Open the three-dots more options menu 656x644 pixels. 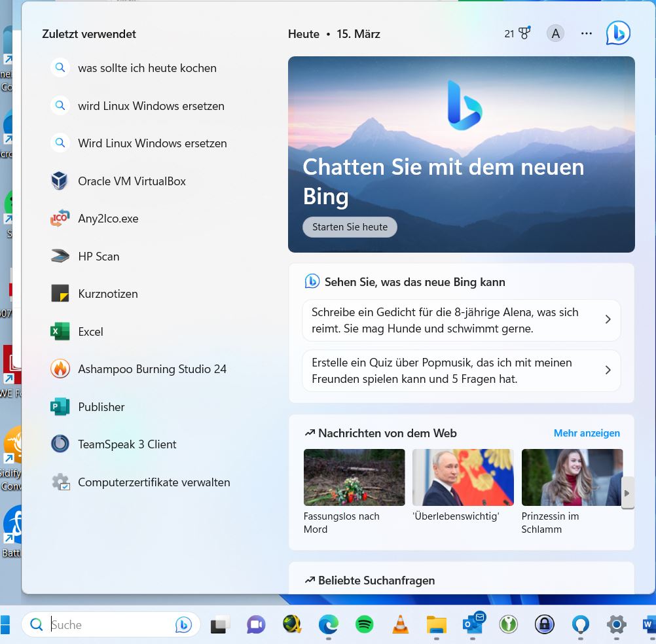pos(587,33)
